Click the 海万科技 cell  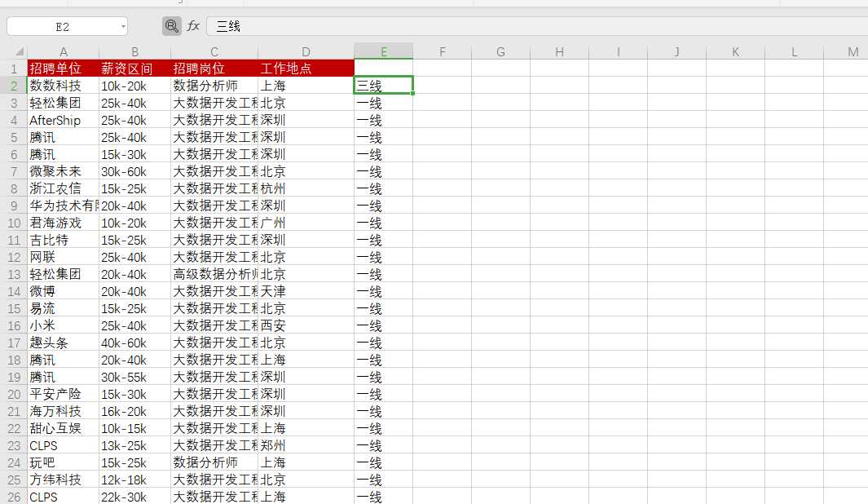pyautogui.click(x=64, y=411)
